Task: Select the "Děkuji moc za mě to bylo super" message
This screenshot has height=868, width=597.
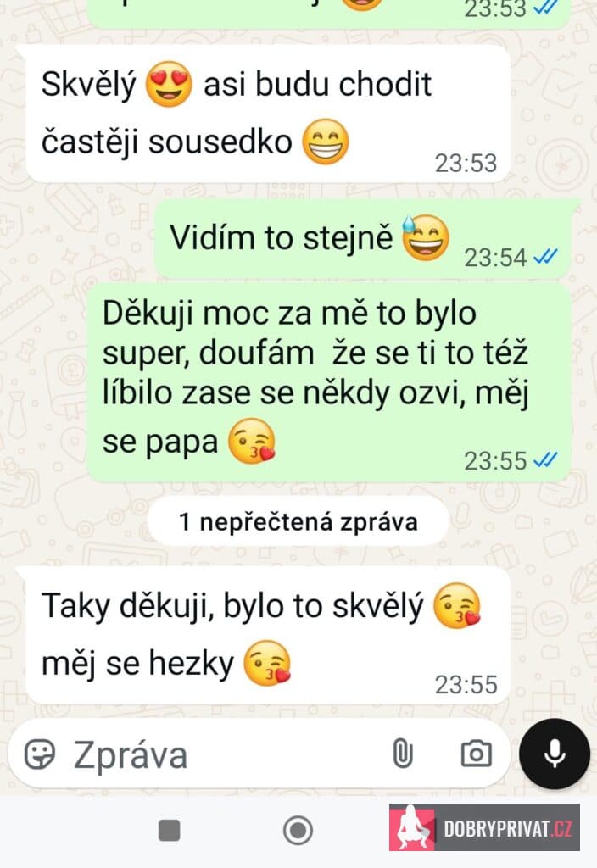Action: (329, 382)
